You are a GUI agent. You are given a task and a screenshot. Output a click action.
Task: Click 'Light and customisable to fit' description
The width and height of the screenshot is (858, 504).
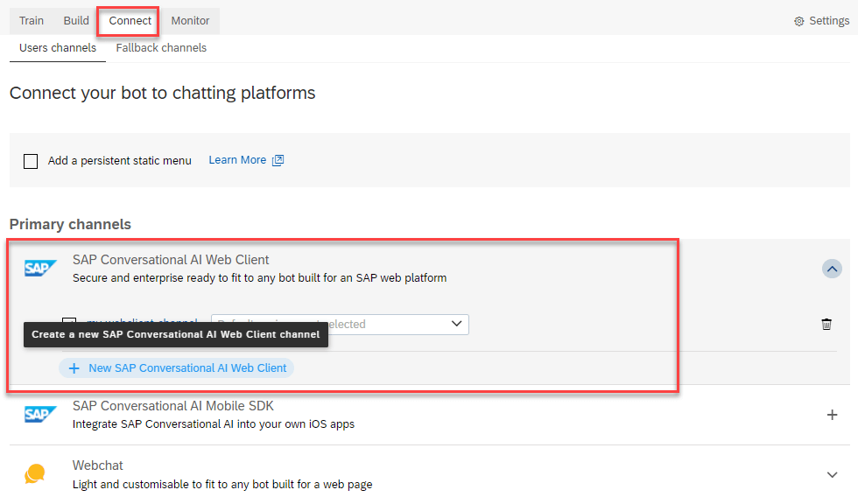point(222,485)
